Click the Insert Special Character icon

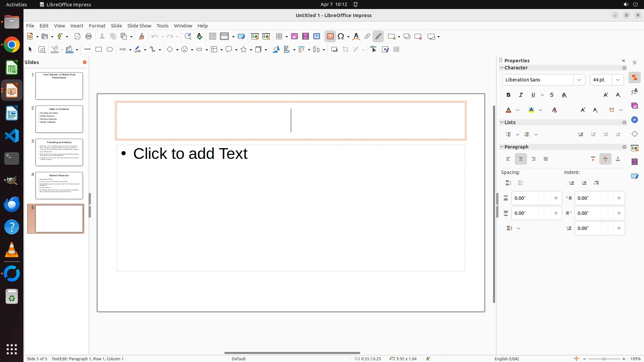[x=341, y=37]
